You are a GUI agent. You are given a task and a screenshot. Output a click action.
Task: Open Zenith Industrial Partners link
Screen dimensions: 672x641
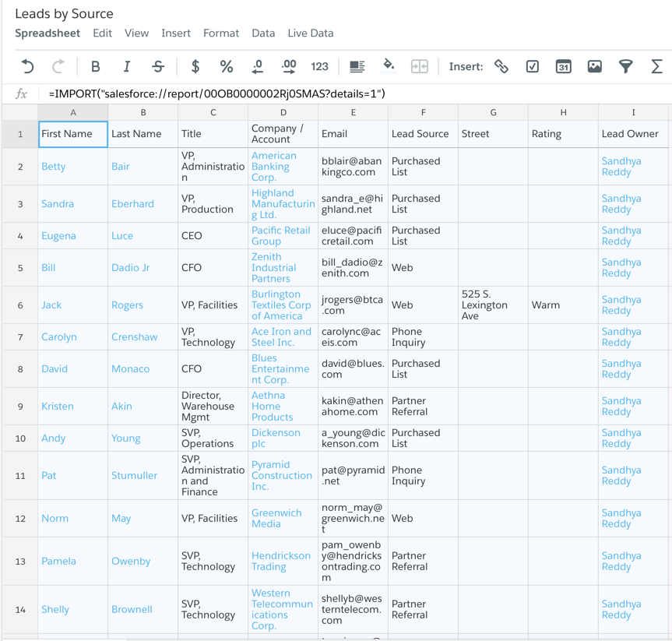[274, 268]
